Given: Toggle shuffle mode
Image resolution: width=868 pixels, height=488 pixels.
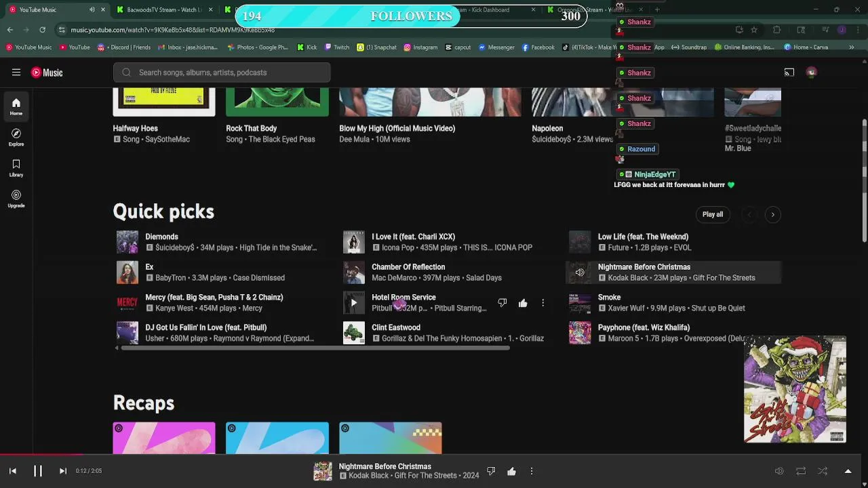Looking at the screenshot, I should pyautogui.click(x=823, y=471).
